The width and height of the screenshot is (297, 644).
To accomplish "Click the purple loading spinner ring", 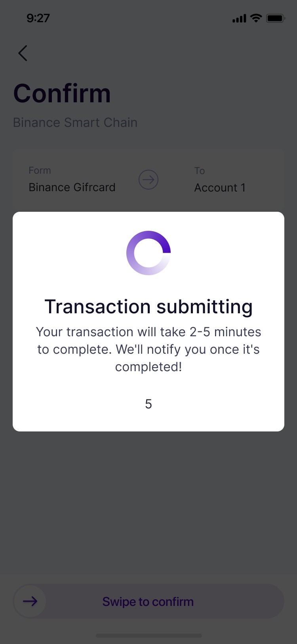I will pos(148,253).
